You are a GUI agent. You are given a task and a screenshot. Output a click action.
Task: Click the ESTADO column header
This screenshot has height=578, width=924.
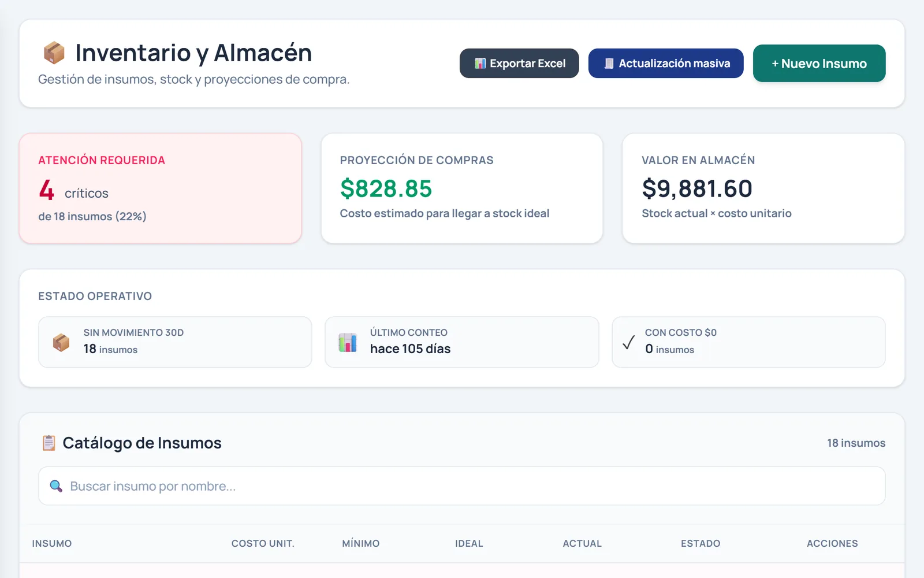tap(701, 543)
